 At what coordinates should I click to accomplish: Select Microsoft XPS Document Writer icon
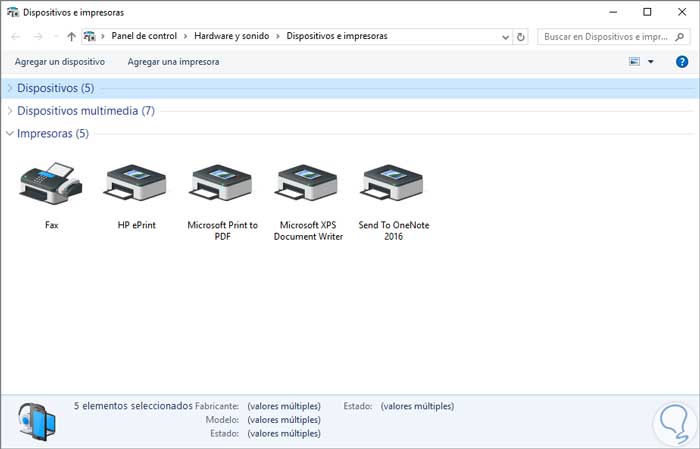[307, 182]
